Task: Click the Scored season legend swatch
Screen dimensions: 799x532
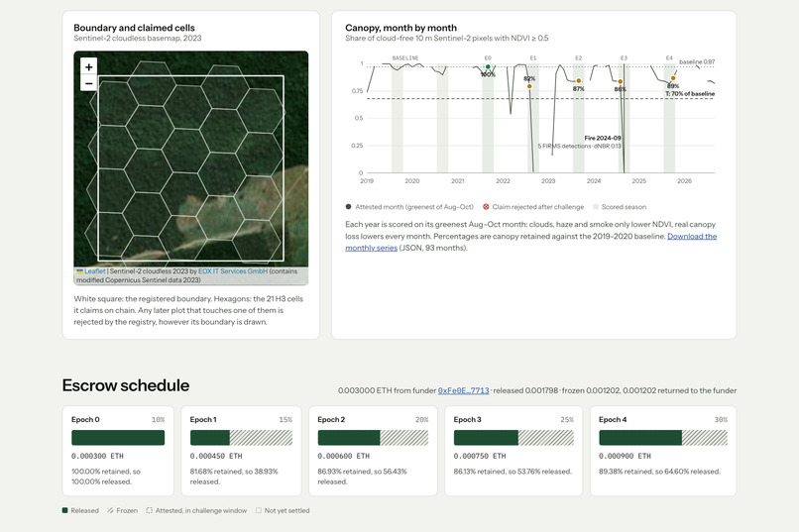Action: coord(596,207)
